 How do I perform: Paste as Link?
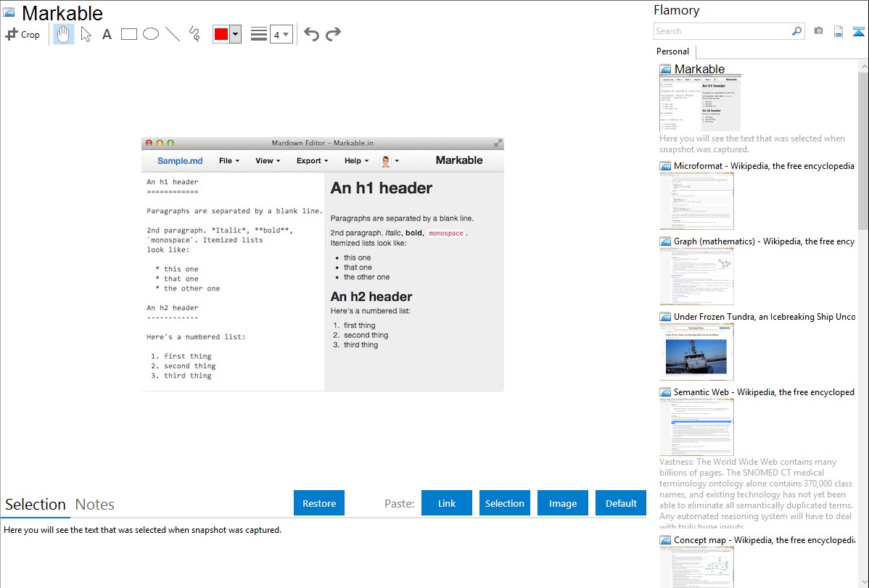[x=447, y=503]
